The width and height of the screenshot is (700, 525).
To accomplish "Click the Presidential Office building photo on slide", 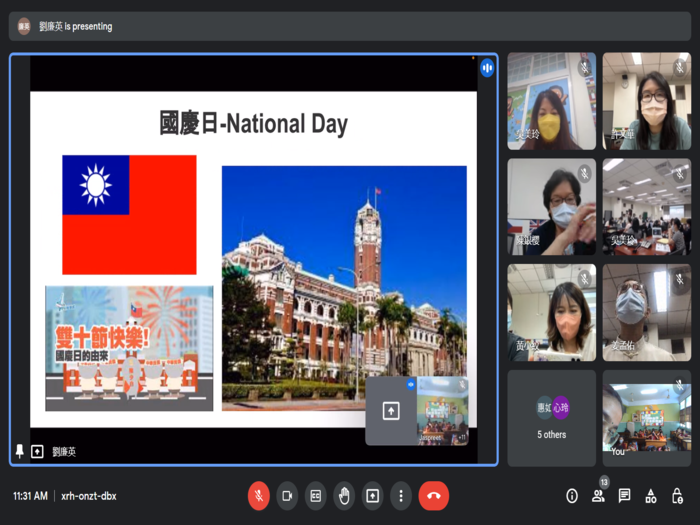I will click(344, 288).
